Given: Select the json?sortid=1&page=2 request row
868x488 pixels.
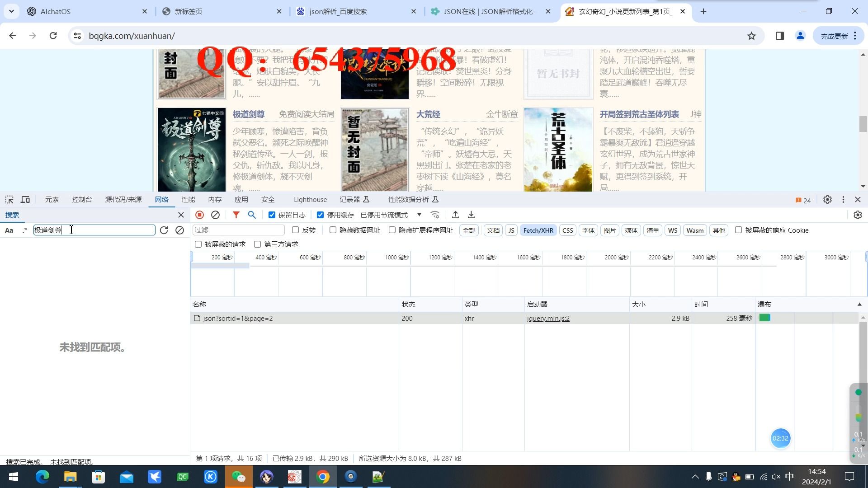Looking at the screenshot, I should [294, 318].
